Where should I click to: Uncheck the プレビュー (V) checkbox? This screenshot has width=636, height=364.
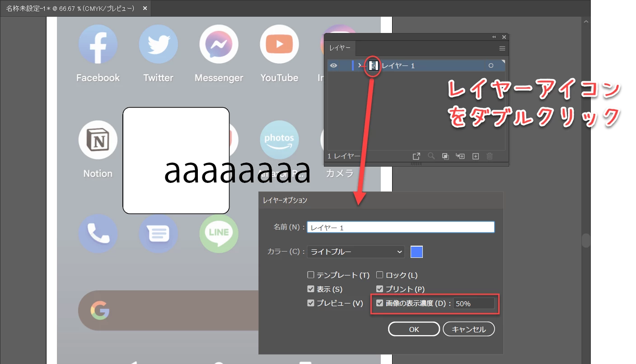(x=310, y=303)
